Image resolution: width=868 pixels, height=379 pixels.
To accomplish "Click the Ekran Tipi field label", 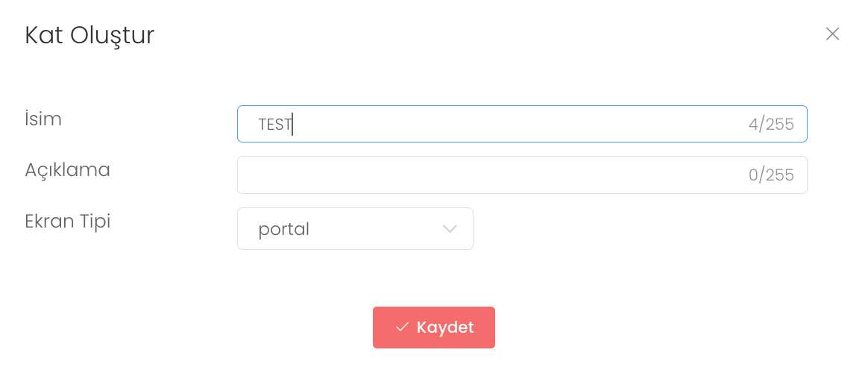I will (67, 222).
